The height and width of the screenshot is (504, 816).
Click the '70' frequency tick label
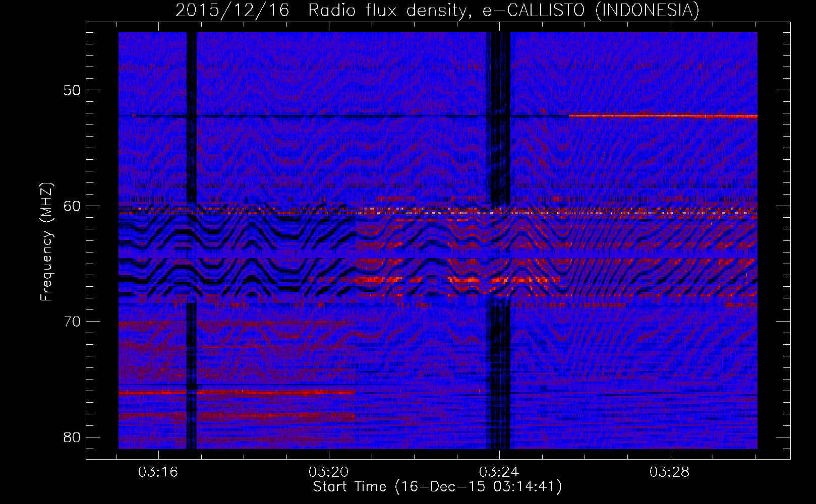point(73,322)
